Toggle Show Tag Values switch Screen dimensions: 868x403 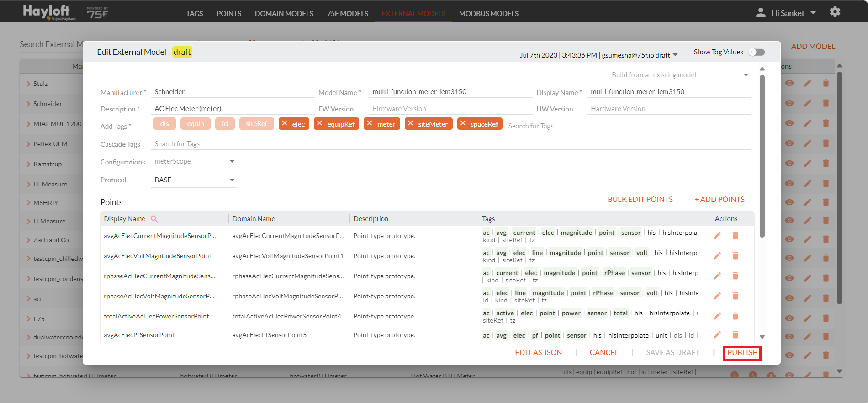[757, 52]
